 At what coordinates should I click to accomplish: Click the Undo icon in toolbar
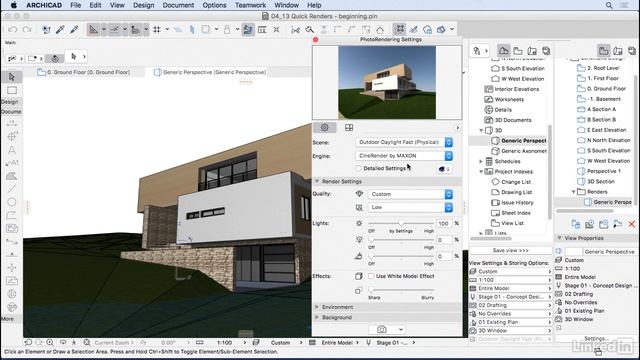pyautogui.click(x=13, y=29)
